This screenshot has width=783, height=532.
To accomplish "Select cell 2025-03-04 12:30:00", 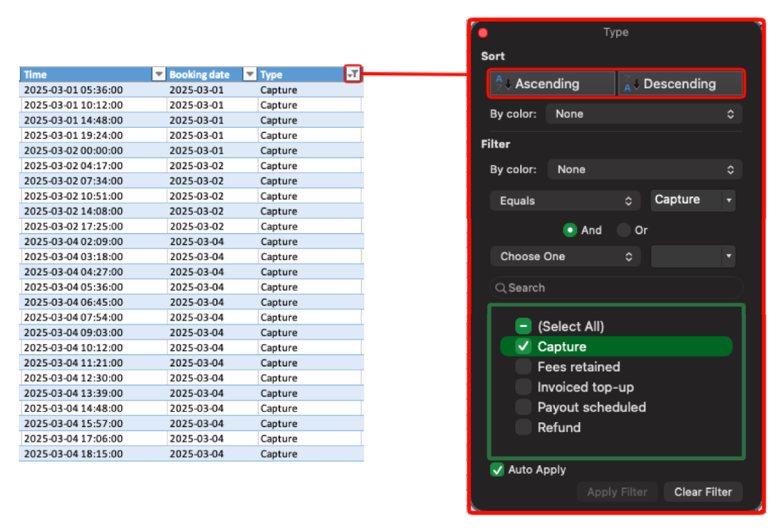I will tap(93, 378).
